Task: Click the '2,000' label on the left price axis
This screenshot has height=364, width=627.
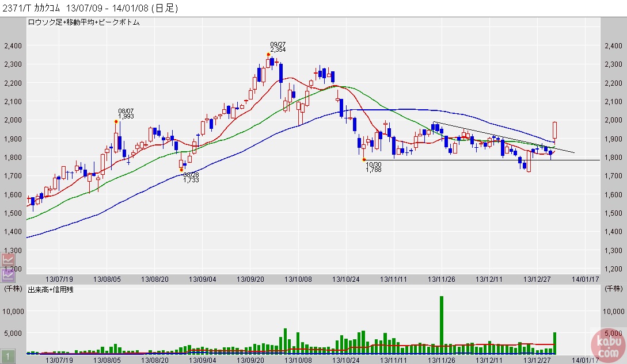Action: point(13,120)
